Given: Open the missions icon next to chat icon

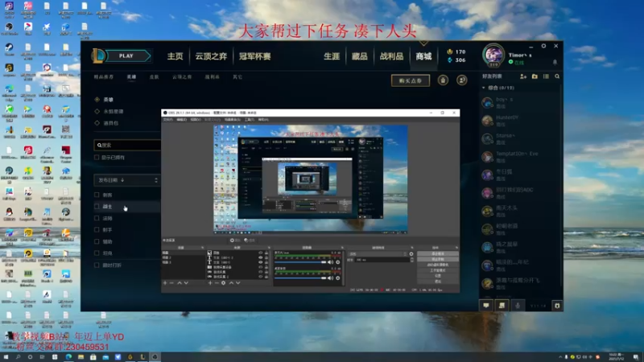Looking at the screenshot, I should pos(502,306).
